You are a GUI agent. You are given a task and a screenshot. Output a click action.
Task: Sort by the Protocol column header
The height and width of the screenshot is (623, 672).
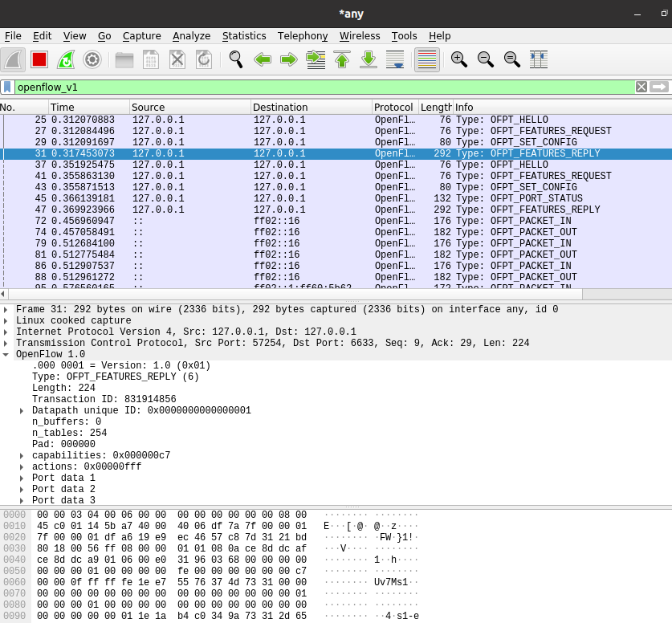[x=395, y=107]
